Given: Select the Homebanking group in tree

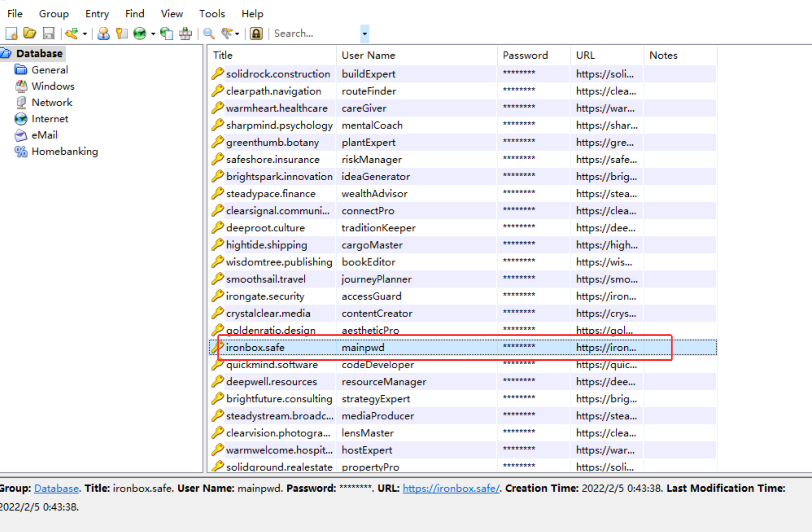Looking at the screenshot, I should pos(65,151).
